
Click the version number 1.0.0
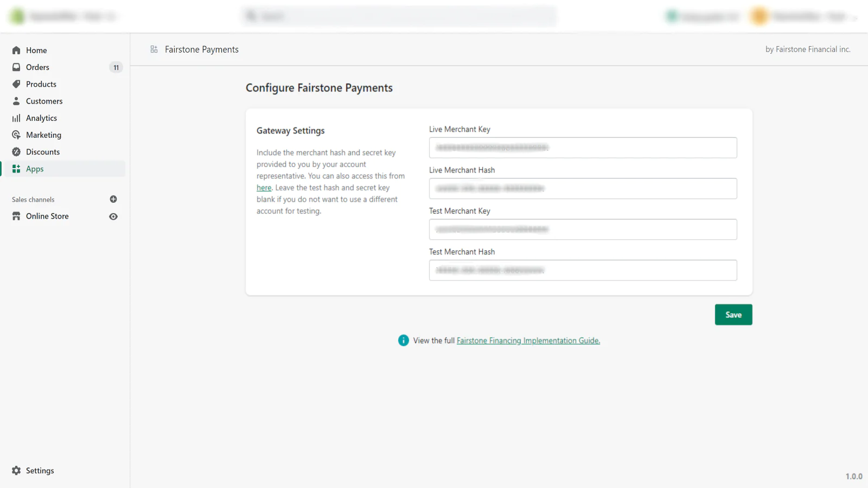point(854,477)
